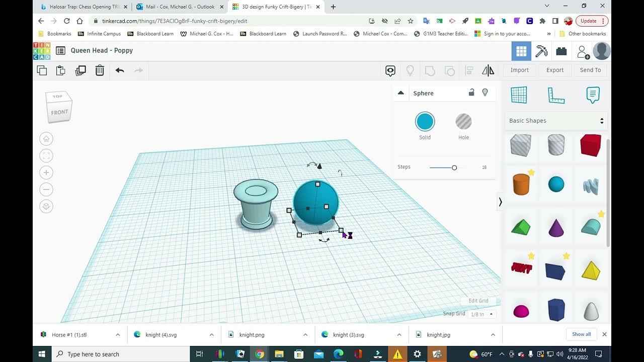
Task: Toggle perspective/orthographic view cube icon
Action: tap(46, 207)
